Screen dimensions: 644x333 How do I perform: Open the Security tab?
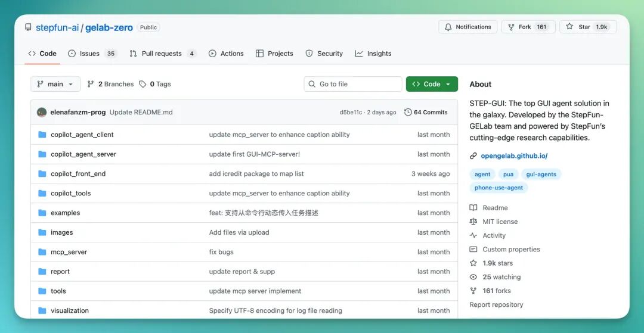[x=324, y=53]
